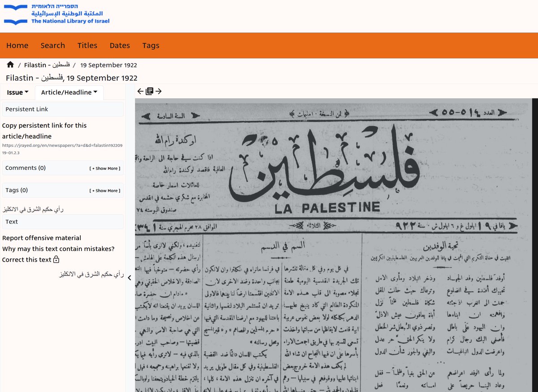Image resolution: width=538 pixels, height=392 pixels.
Task: Open the National Library of Israel logo
Action: 57,15
